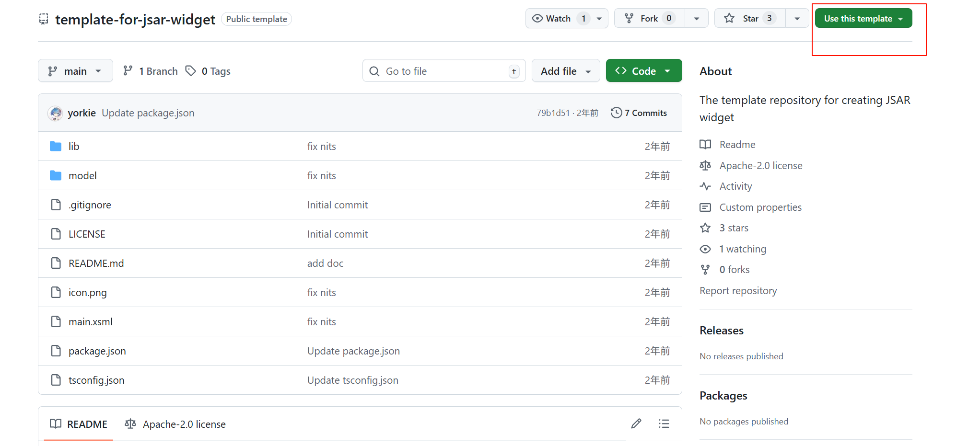Click the Update tsconfig.json commit message

point(353,380)
